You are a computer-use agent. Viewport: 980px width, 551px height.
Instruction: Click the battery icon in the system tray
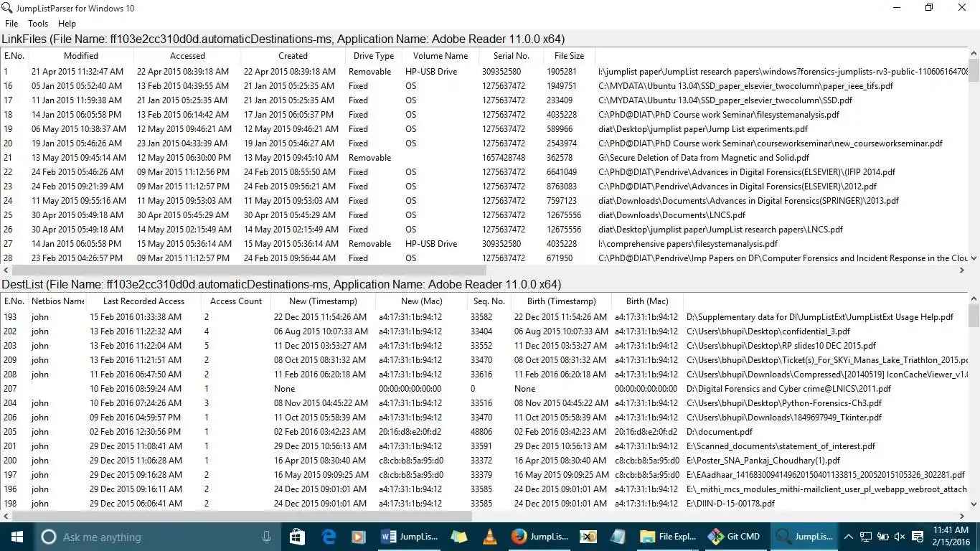coord(882,537)
